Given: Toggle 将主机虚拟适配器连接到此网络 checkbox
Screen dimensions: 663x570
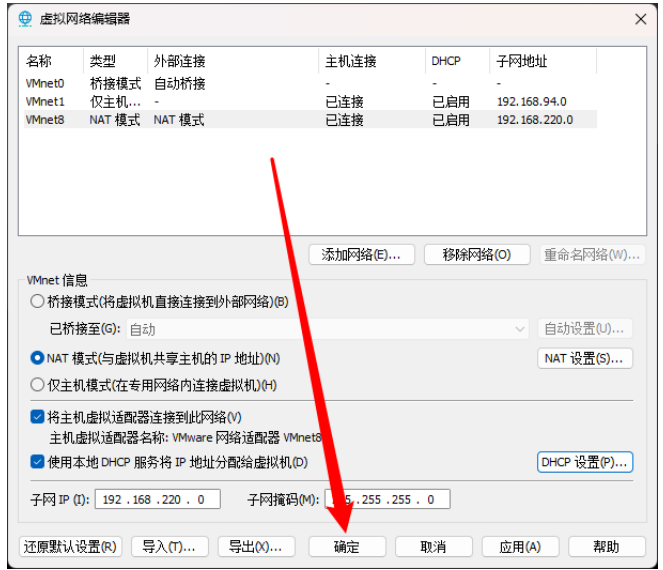Looking at the screenshot, I should click(37, 417).
